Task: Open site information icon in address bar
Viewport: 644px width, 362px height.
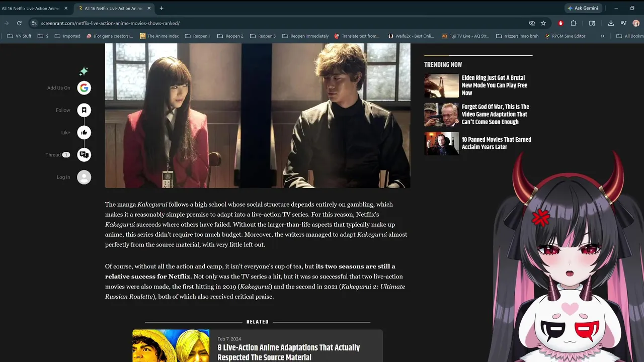Action: pyautogui.click(x=34, y=23)
